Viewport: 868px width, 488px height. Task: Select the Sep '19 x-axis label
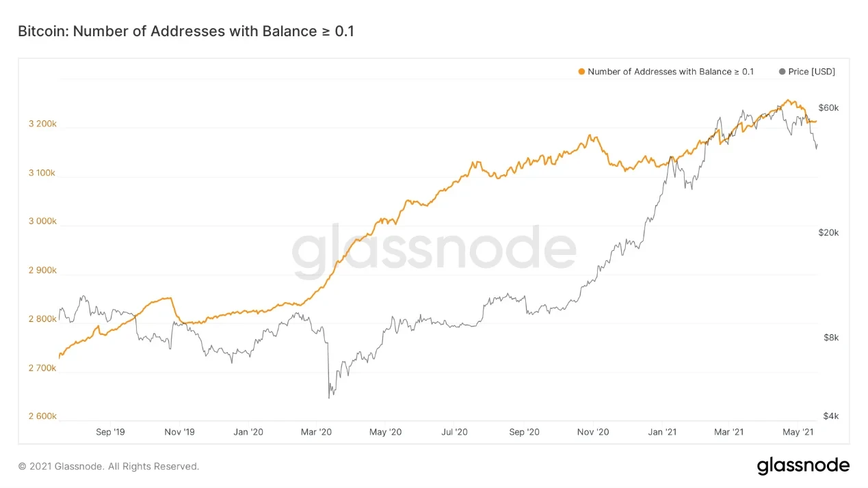(110, 432)
